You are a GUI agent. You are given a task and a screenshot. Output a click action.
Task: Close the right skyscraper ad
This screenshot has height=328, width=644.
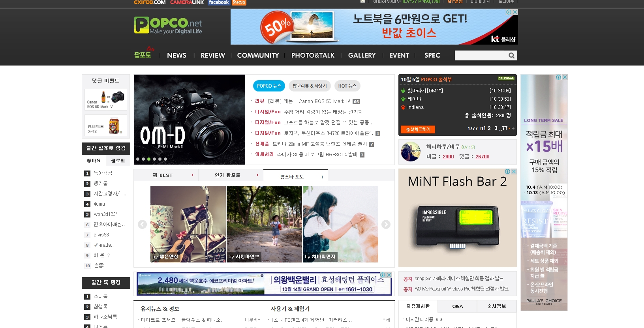(x=565, y=77)
